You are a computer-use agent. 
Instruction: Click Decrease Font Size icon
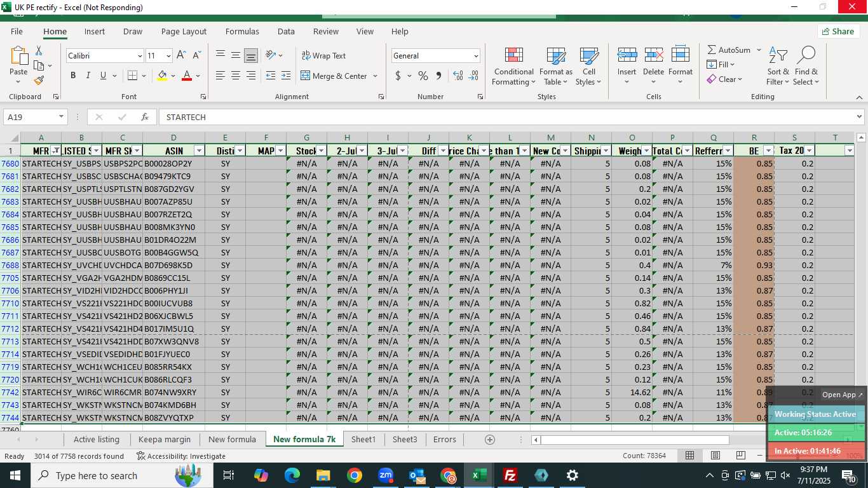pos(197,56)
